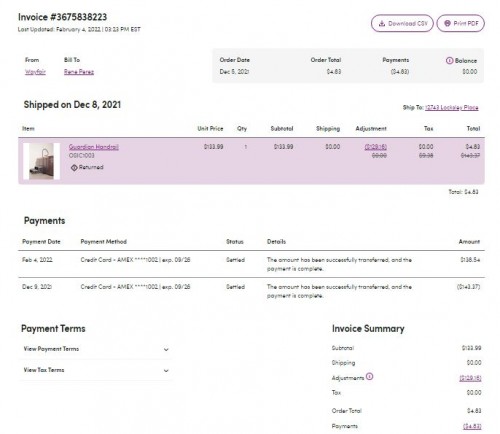Open the Adjustments amount in Invoice Summary

[470, 378]
